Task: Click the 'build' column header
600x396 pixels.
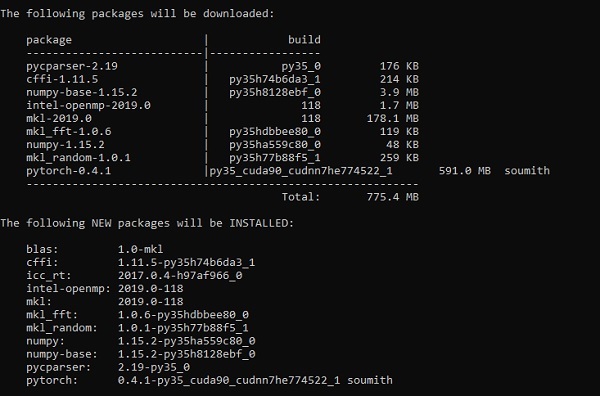Action: [x=304, y=40]
